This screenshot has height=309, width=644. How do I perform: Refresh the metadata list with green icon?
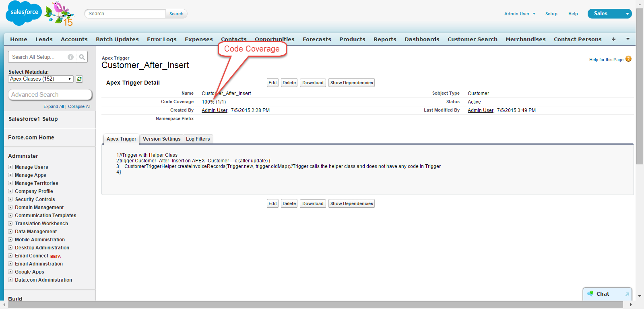click(x=79, y=79)
